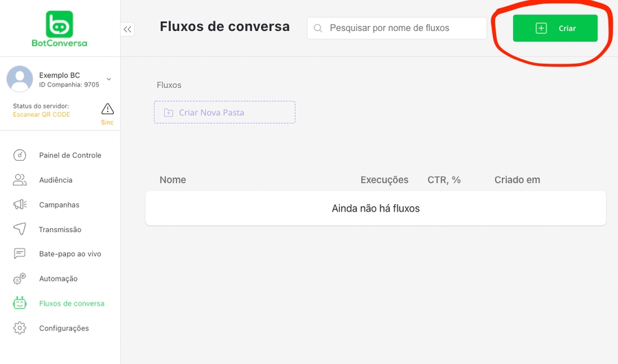Click the Painel de Controle gauge icon
Viewport: 618px width, 364px height.
tap(20, 155)
